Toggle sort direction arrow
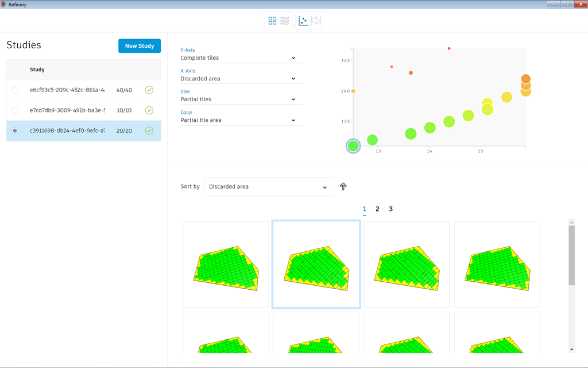The image size is (588, 368). (343, 186)
